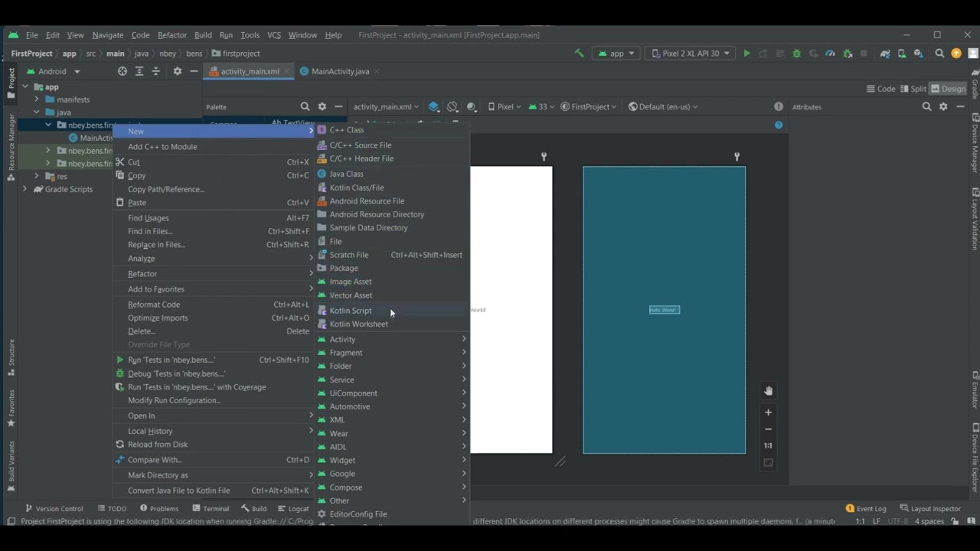The height and width of the screenshot is (551, 980).
Task: Expand the Gradle Scripts node
Action: [x=25, y=189]
